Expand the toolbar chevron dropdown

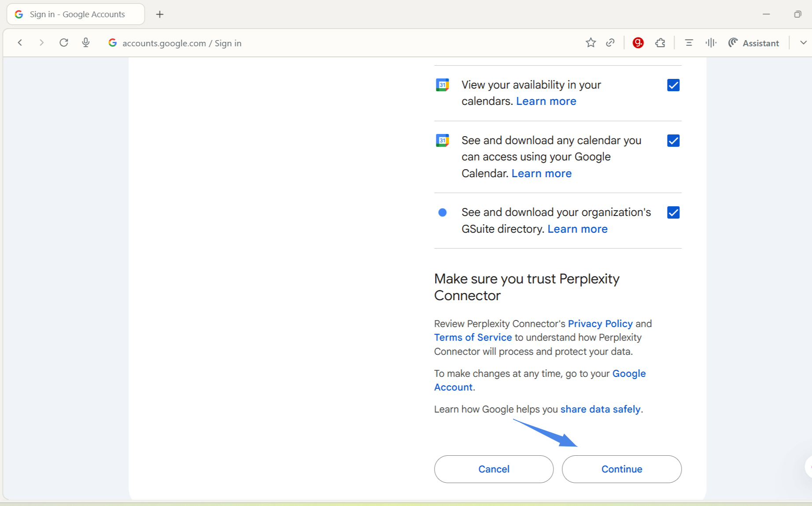tap(803, 43)
